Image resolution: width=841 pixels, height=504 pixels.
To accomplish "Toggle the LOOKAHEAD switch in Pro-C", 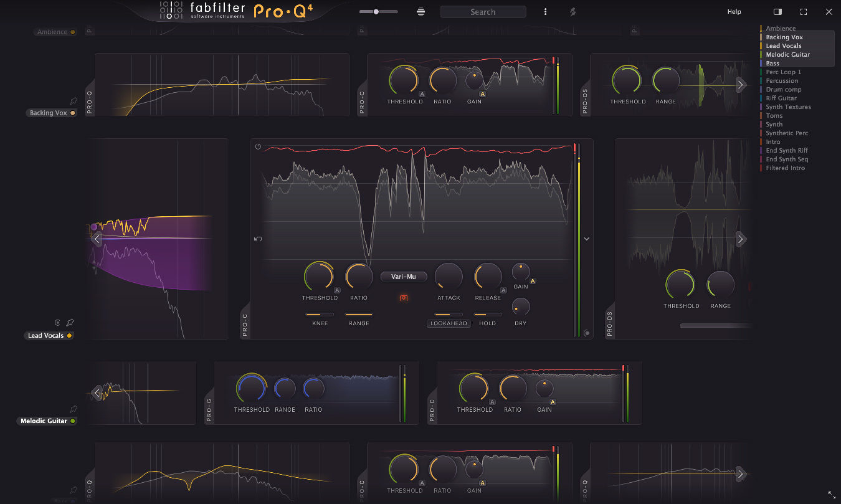I will point(448,323).
